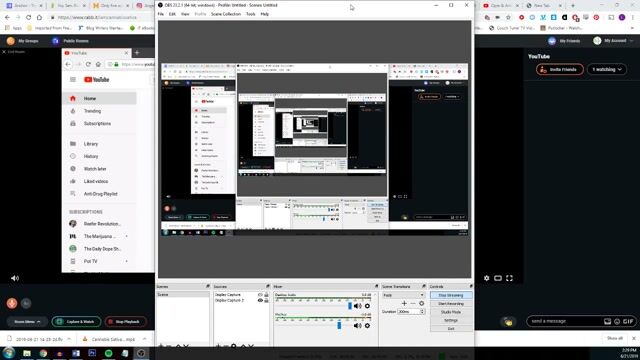The width and height of the screenshot is (640, 360).
Task: Click the Start Recording button
Action: pyautogui.click(x=451, y=304)
